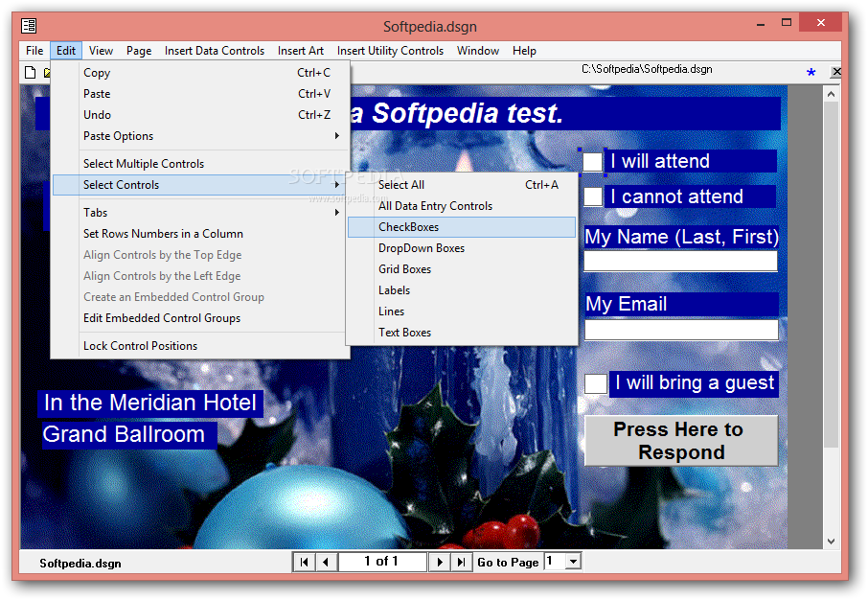Viewport: 868px width, 600px height.
Task: Go to next page button
Action: pyautogui.click(x=440, y=562)
